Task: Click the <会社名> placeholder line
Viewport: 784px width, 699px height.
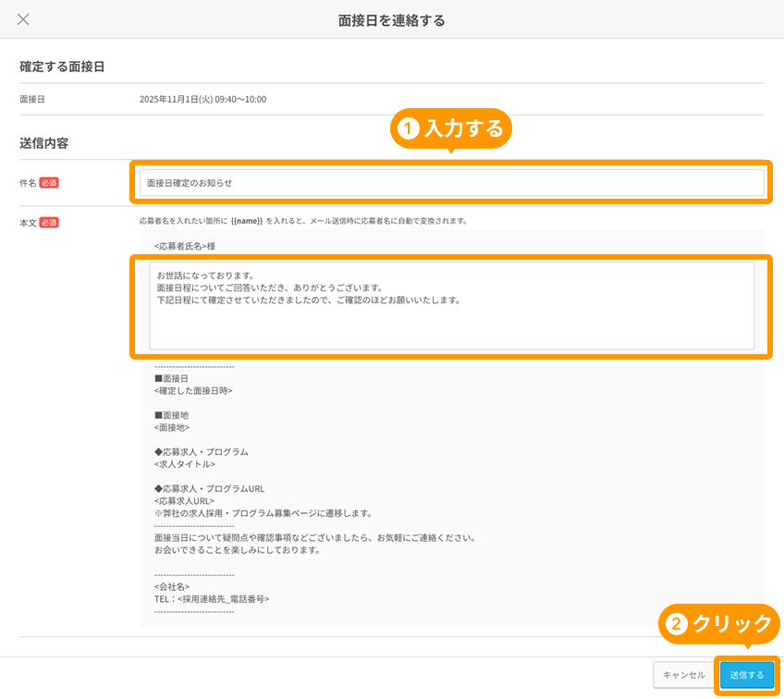Action: point(172,587)
